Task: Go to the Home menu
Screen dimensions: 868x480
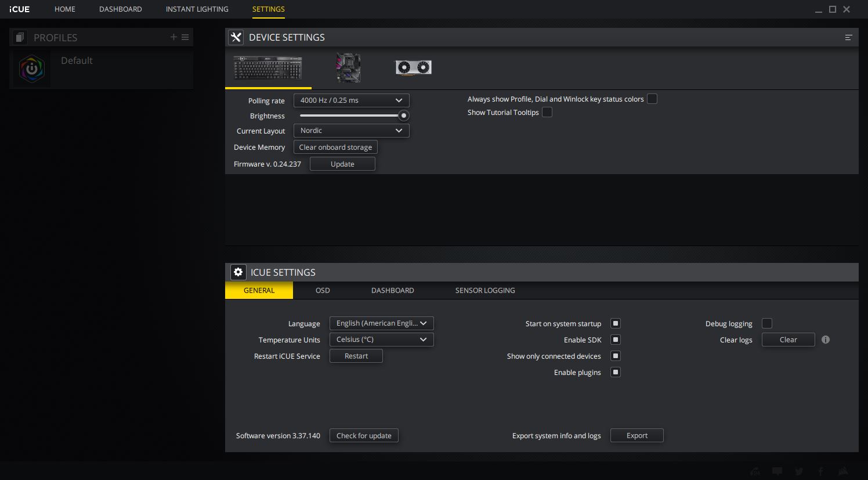Action: click(65, 9)
